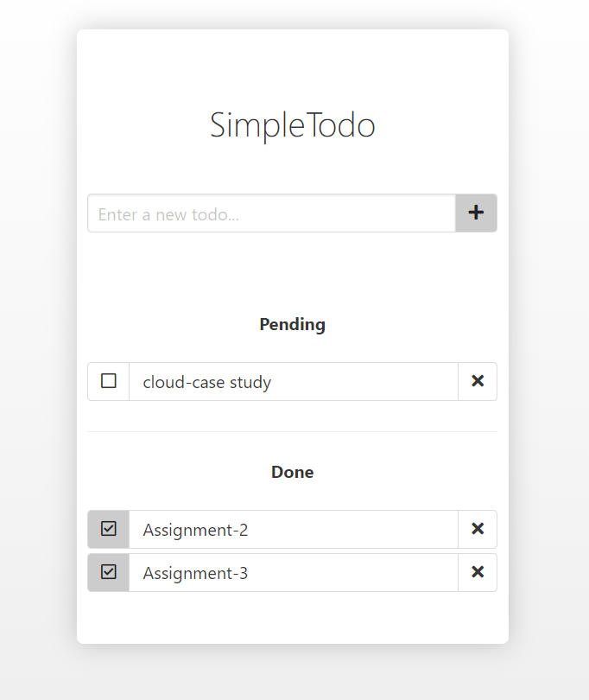Image resolution: width=589 pixels, height=700 pixels.
Task: Uncheck the Assignment-2 checkbox
Action: [x=109, y=529]
